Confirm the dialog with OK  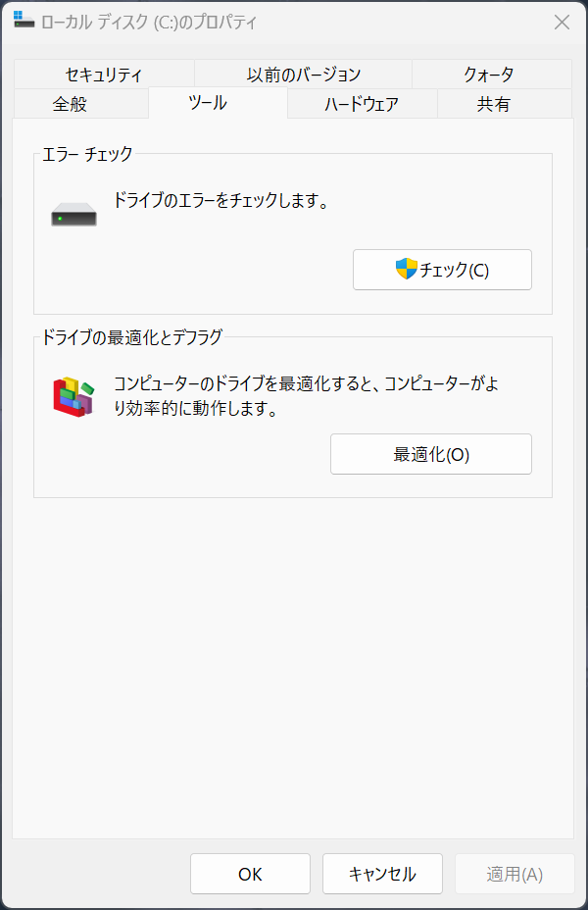point(250,874)
